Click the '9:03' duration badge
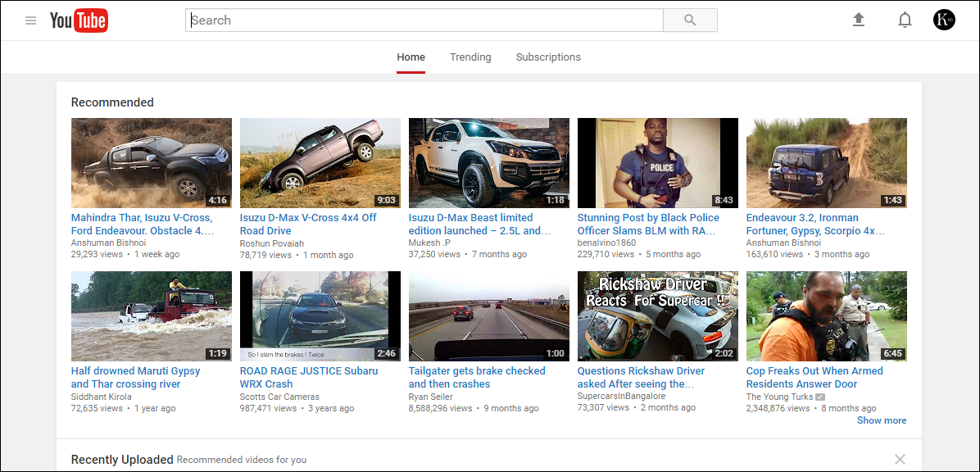Viewport: 980px width, 472px height. (x=386, y=201)
